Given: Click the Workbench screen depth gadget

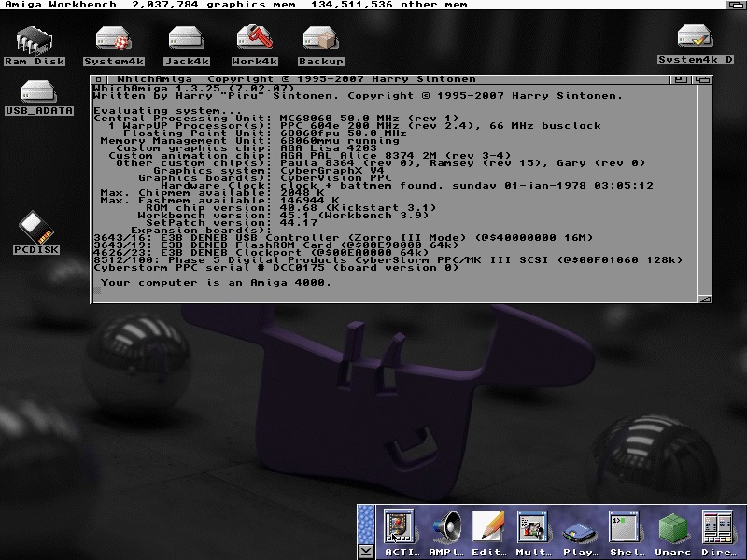Looking at the screenshot, I should click(738, 5).
